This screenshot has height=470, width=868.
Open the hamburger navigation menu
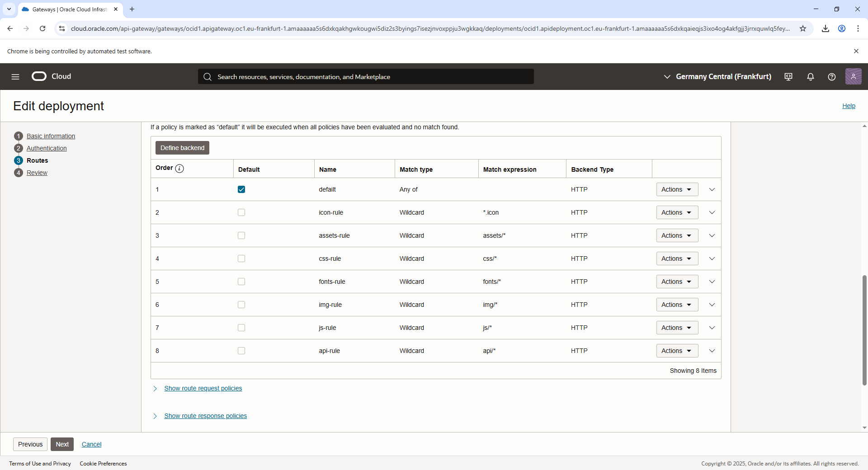tap(15, 77)
